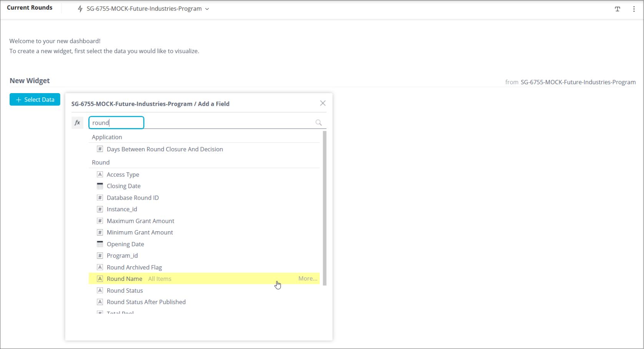Expand the SG-6755-MOCK data source dropdown
Image resolution: width=644 pixels, height=349 pixels.
click(207, 9)
